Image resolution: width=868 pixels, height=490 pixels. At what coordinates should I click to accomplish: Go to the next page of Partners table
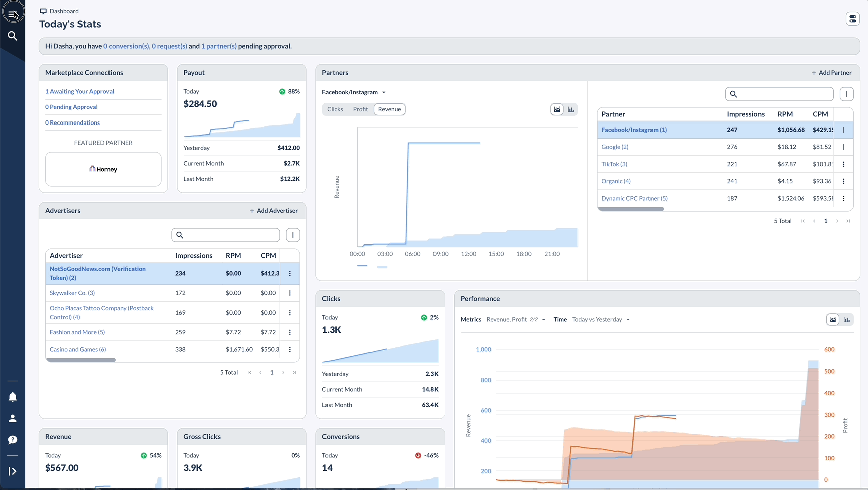coord(837,221)
